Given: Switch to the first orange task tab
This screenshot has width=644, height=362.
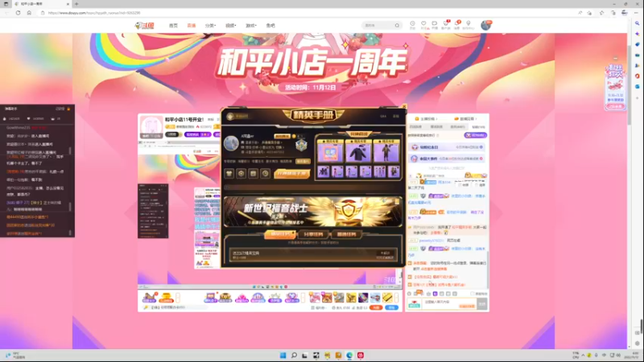Looking at the screenshot, I should coord(279,234).
